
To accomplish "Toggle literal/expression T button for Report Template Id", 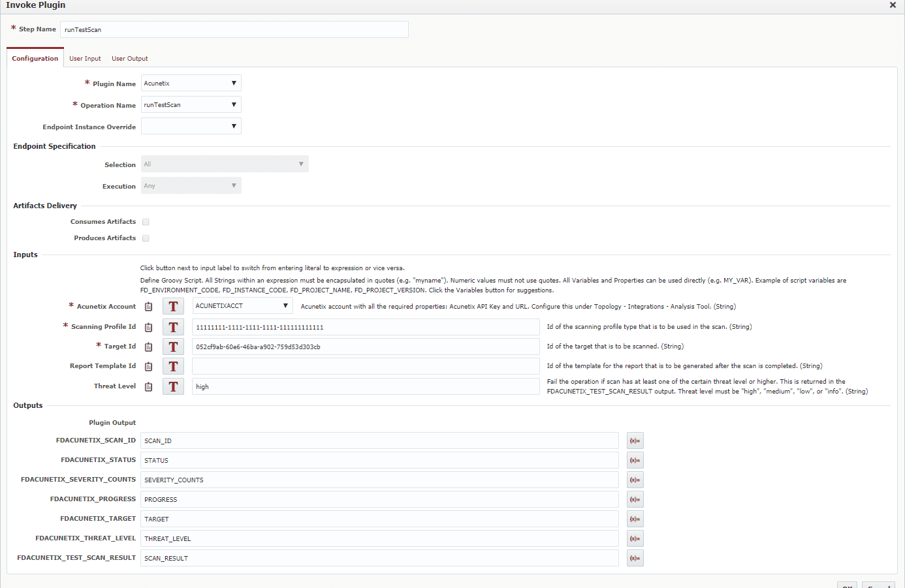I will (173, 366).
